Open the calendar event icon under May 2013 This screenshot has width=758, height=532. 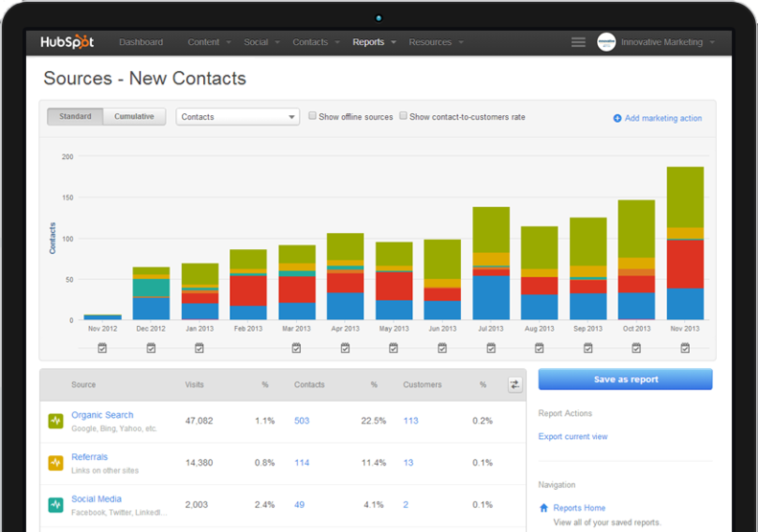(394, 348)
